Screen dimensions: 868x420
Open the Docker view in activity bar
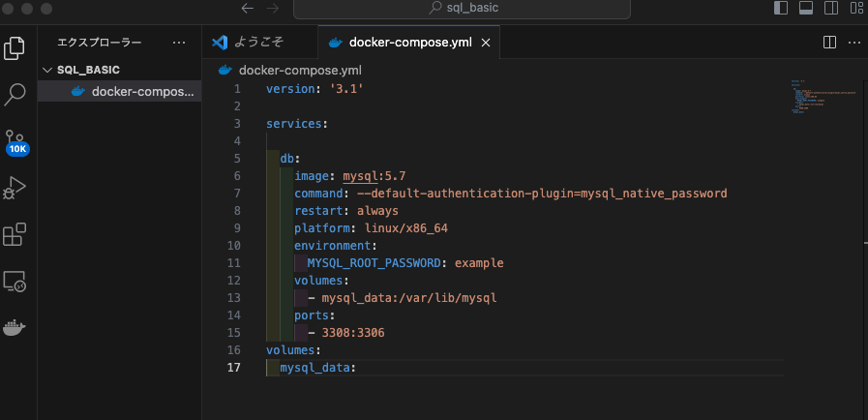point(15,328)
